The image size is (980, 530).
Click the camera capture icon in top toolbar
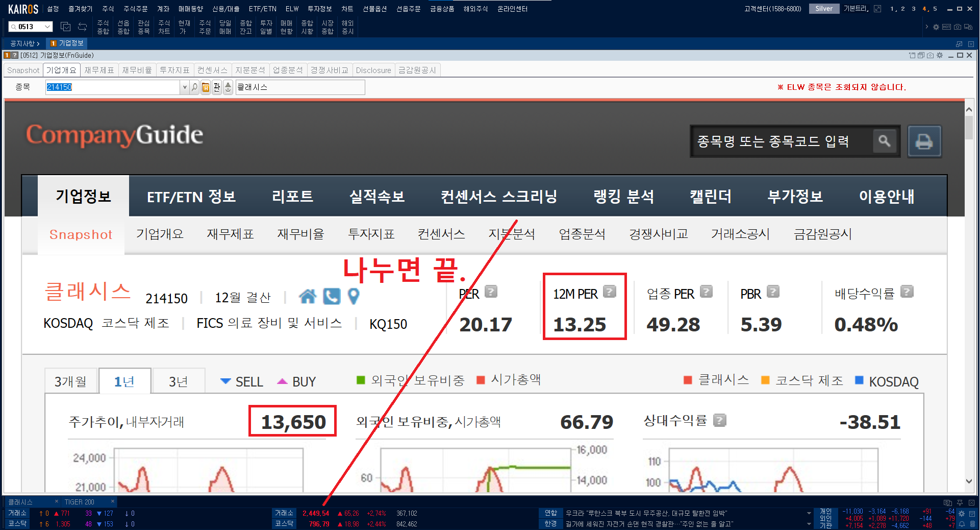click(x=958, y=27)
